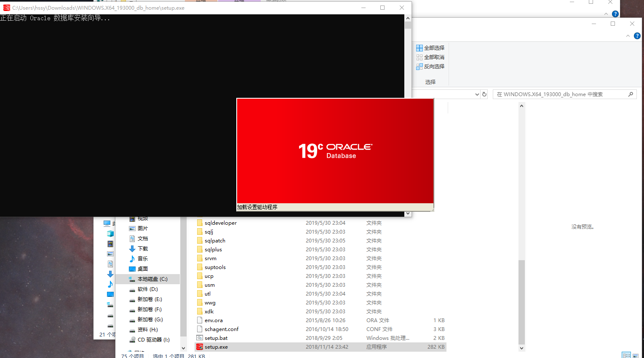Click the file list vertical scrollbar thumb
644x358 pixels.
pos(521,302)
